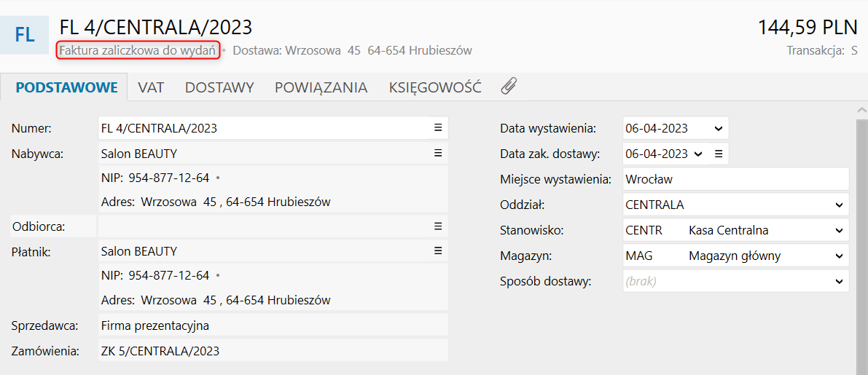The image size is (868, 375).
Task: Switch to the VAT tab
Action: pyautogui.click(x=151, y=87)
